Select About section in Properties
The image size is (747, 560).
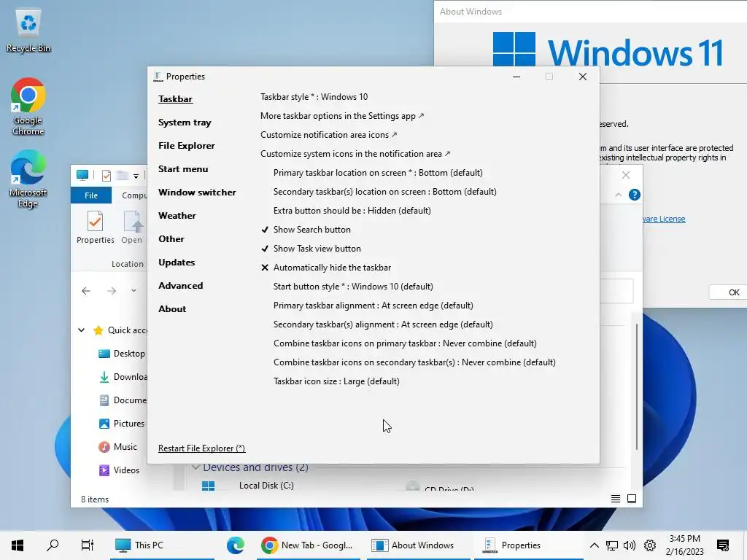[x=172, y=309]
